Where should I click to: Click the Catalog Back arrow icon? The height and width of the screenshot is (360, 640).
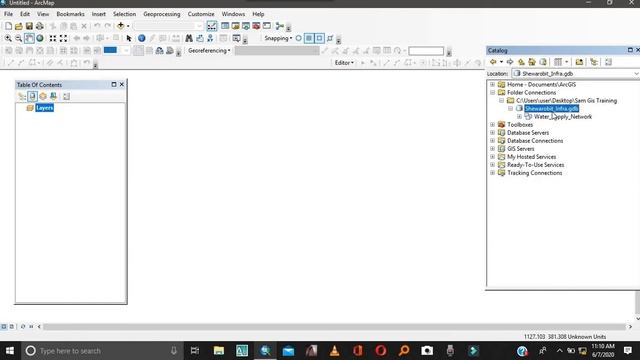tap(493, 62)
